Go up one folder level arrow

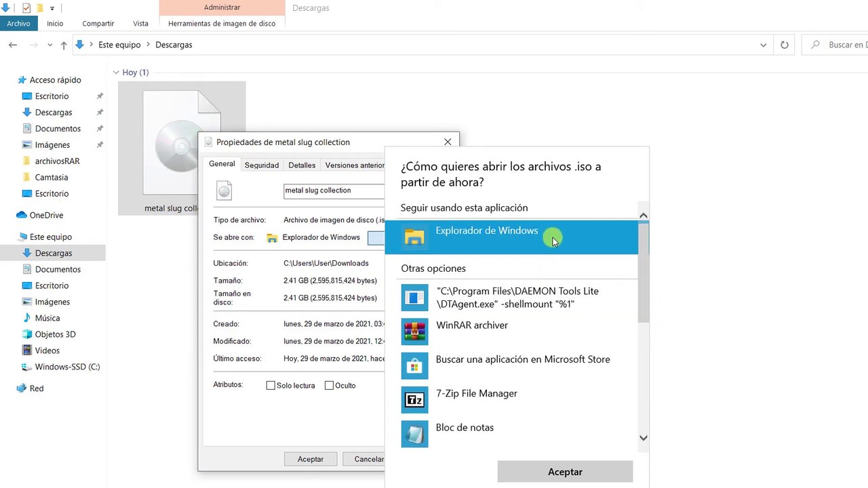[64, 45]
